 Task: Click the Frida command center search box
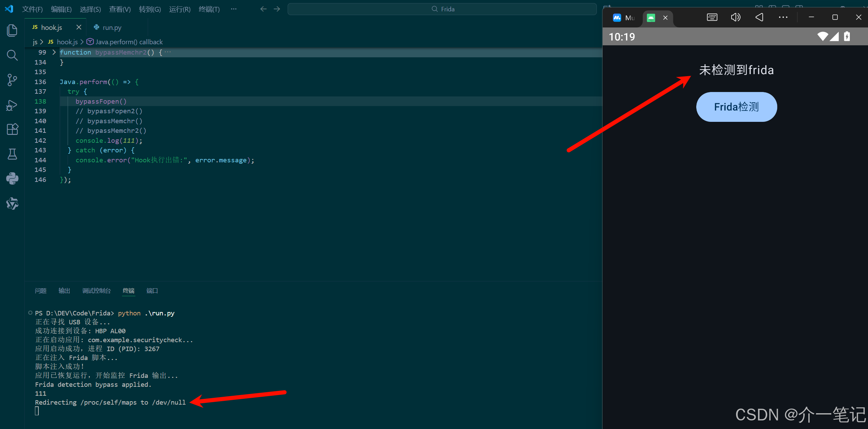442,9
